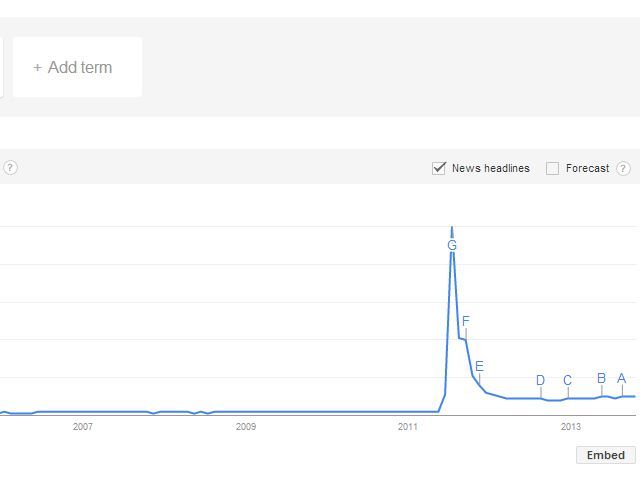This screenshot has width=640, height=480.
Task: Click the Forecast label text
Action: [x=587, y=168]
